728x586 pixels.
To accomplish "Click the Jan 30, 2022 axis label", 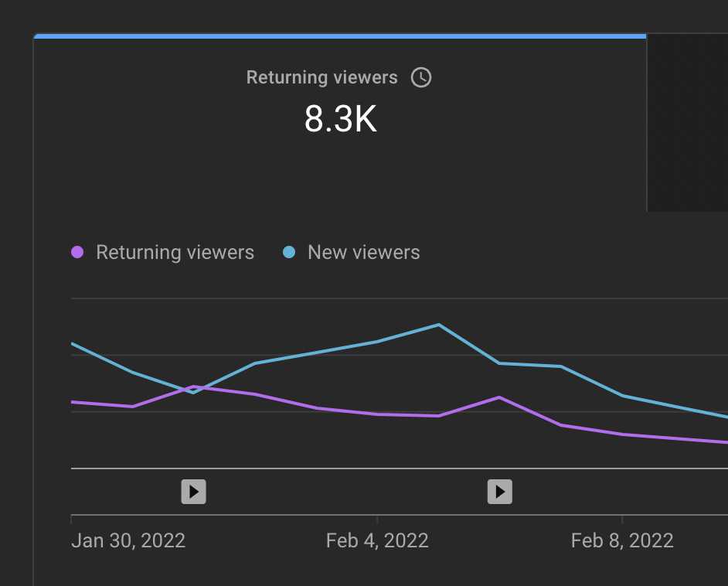I will point(128,541).
